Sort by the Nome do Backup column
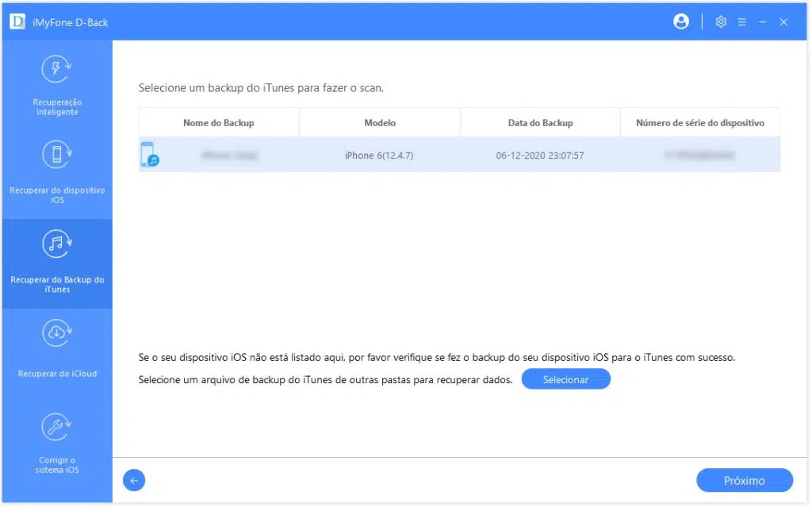 [219, 122]
